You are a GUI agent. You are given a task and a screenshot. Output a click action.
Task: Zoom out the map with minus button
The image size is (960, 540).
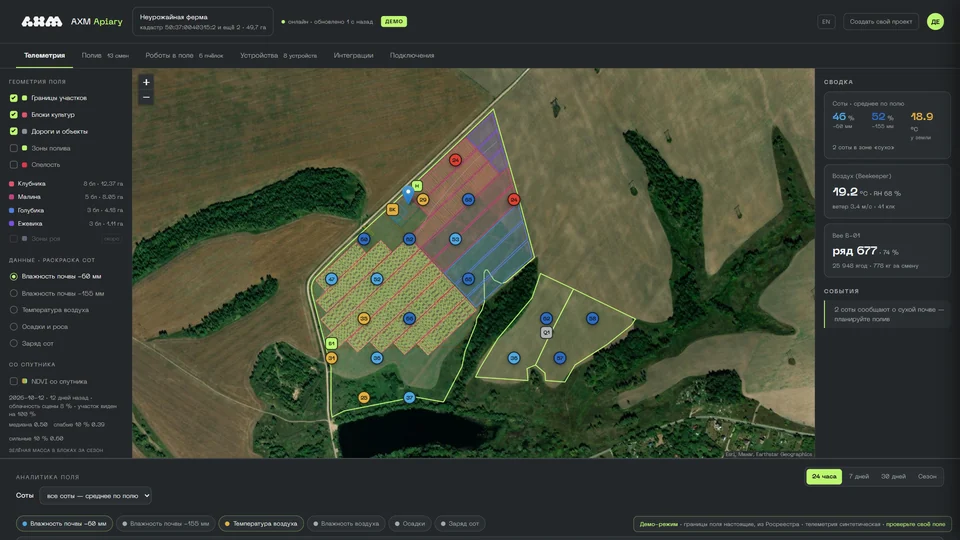click(146, 97)
